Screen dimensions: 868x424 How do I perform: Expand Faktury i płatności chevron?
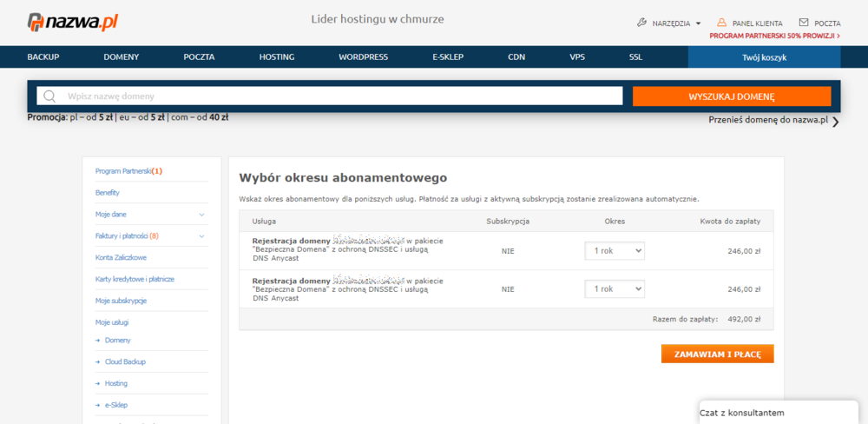coord(201,236)
